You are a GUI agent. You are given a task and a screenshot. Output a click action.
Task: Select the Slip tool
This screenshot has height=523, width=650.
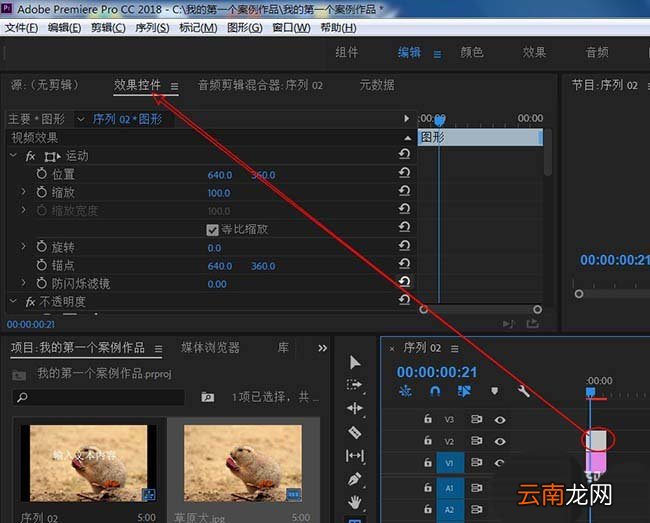click(355, 455)
